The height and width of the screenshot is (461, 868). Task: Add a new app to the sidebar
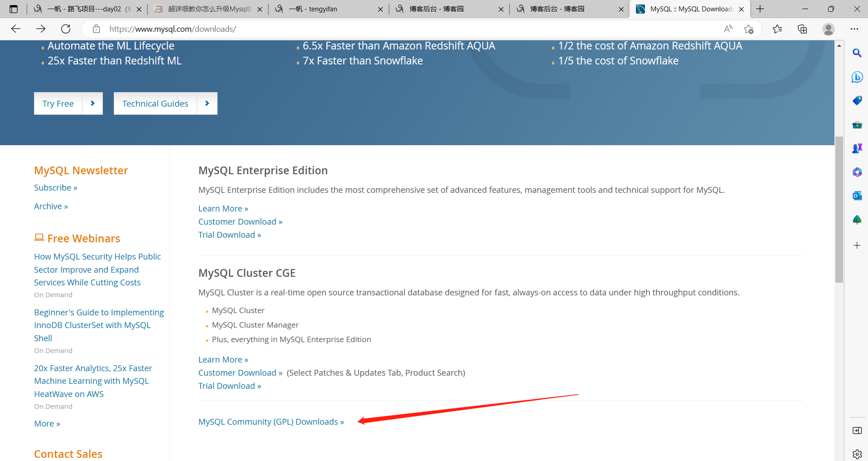click(857, 245)
